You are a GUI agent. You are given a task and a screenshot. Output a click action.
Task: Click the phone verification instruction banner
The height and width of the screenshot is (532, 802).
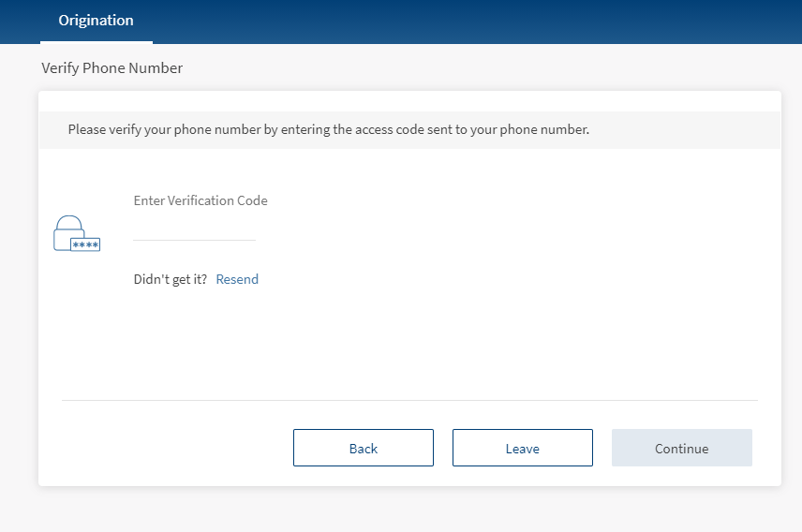tap(409, 130)
